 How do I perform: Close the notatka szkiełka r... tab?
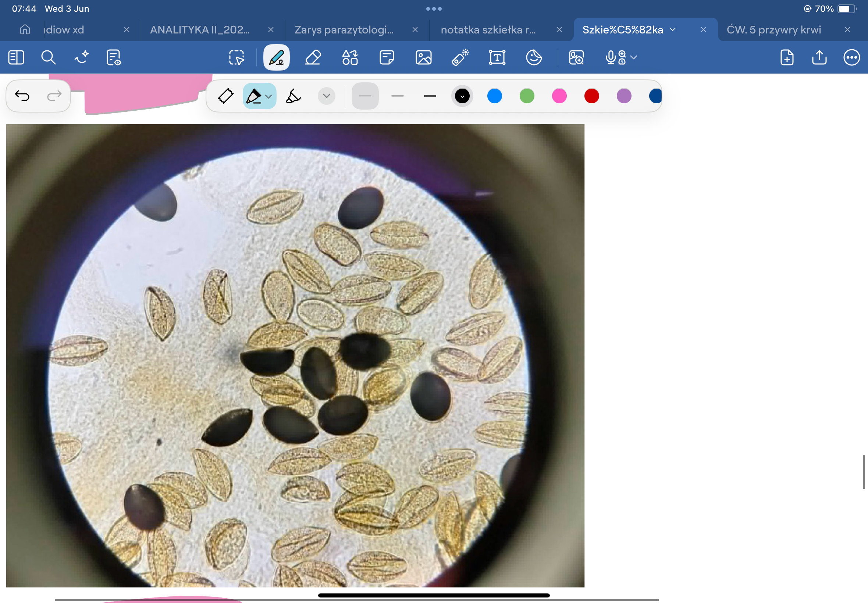pos(559,29)
